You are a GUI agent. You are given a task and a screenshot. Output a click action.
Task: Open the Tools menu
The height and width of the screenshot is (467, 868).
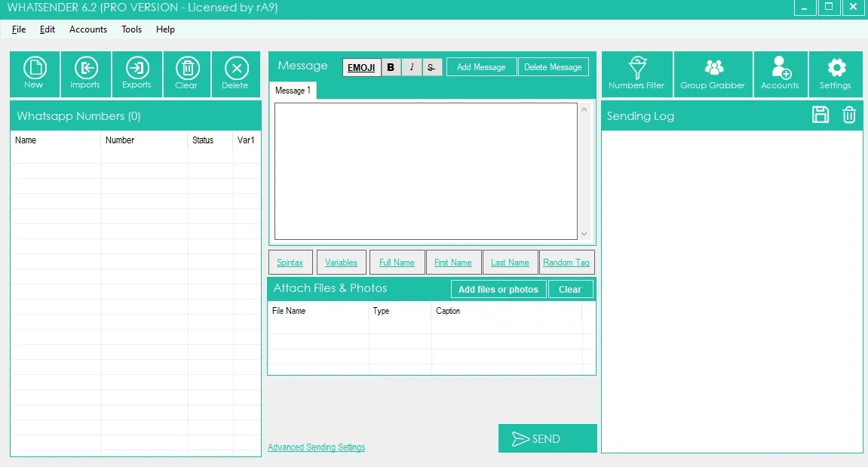click(132, 29)
